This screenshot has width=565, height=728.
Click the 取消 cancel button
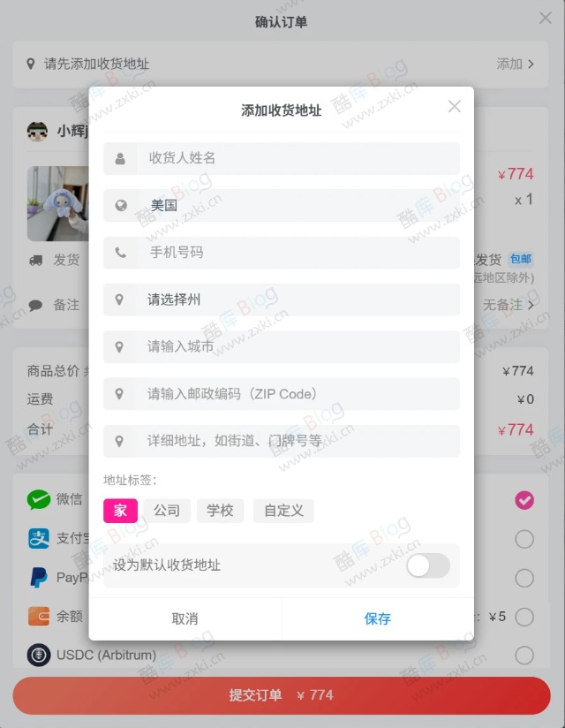tap(185, 619)
